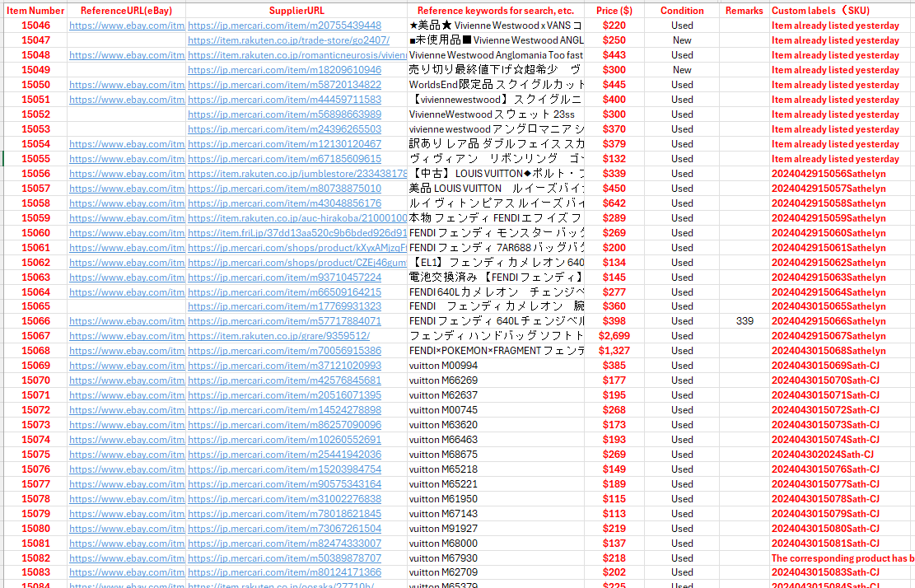
Task: Select SKU cell 2024043015080Sath-CJ
Action: click(842, 529)
